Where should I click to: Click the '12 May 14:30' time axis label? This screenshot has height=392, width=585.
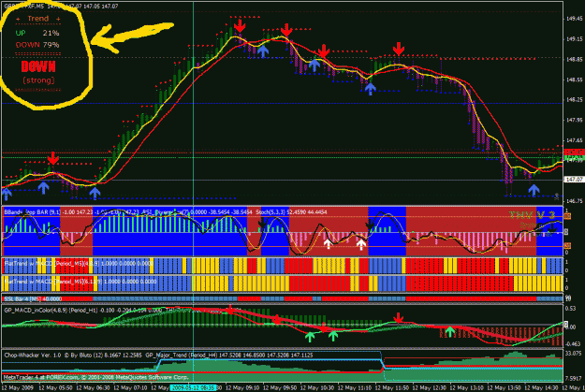click(x=541, y=388)
